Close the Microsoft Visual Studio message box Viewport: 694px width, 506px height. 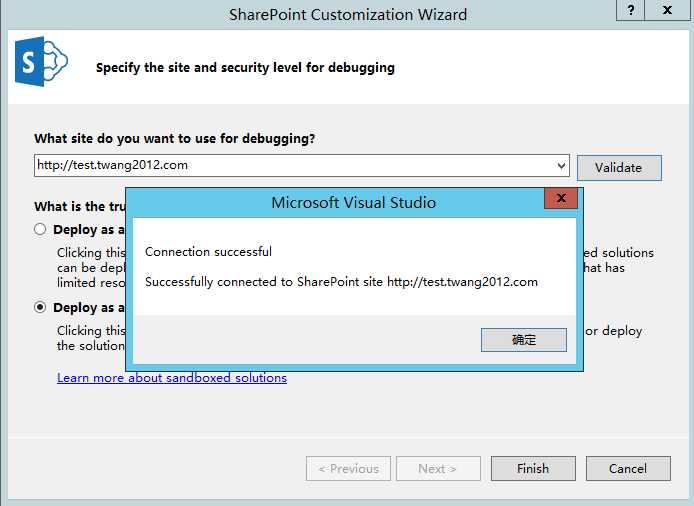561,198
